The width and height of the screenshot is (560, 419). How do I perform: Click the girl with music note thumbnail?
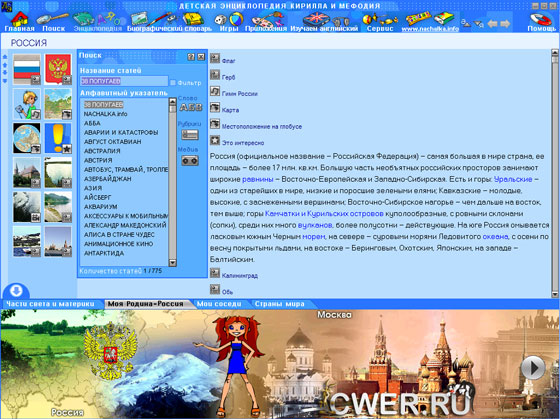click(27, 104)
